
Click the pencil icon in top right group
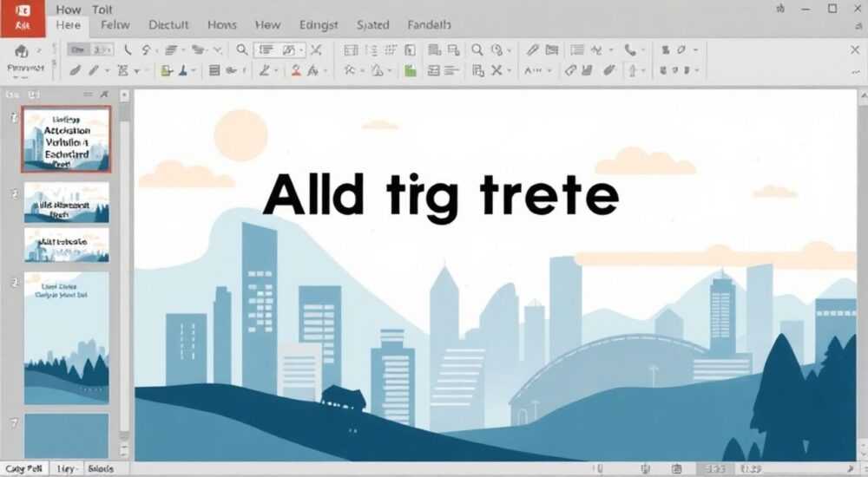pos(532,49)
